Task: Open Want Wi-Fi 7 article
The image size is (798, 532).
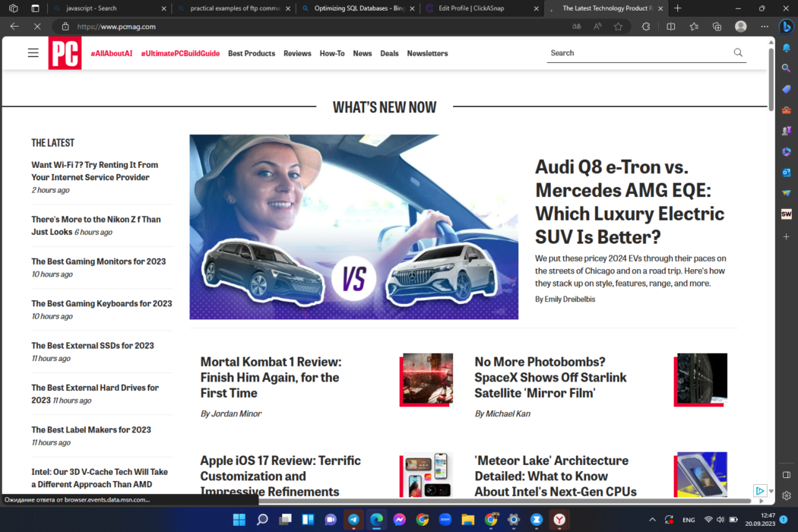Action: tap(95, 171)
